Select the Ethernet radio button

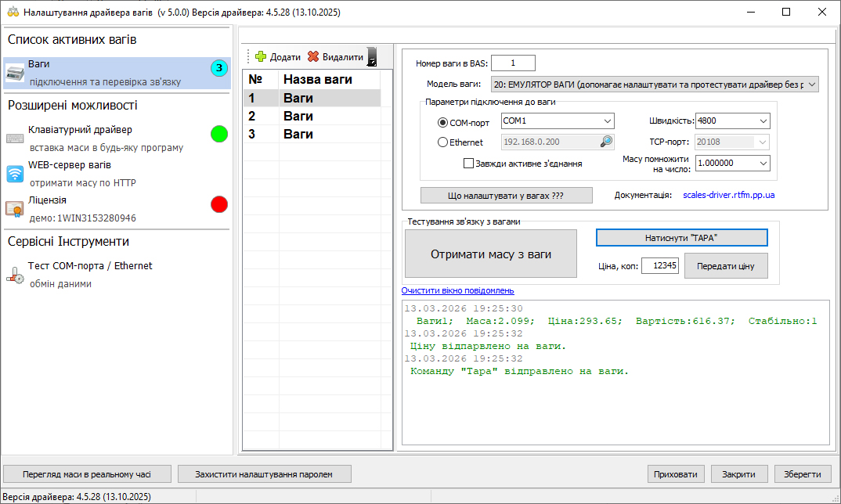coord(442,142)
